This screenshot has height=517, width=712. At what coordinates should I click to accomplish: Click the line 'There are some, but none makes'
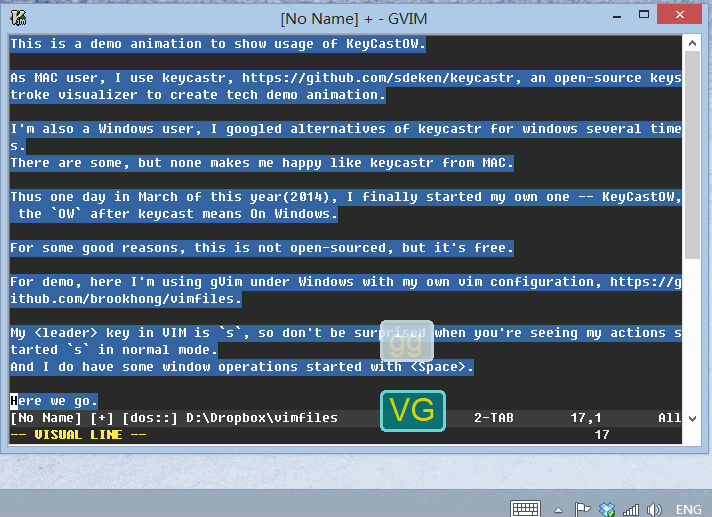(x=262, y=163)
